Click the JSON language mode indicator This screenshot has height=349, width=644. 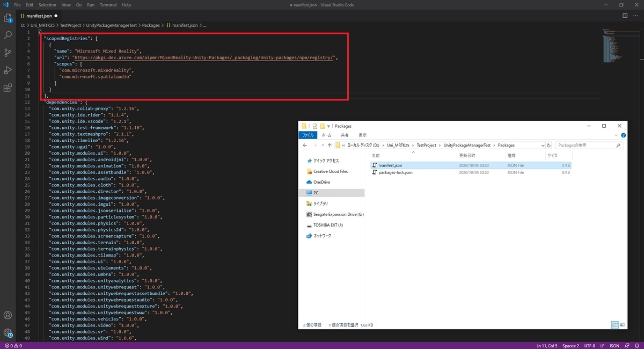coord(614,345)
